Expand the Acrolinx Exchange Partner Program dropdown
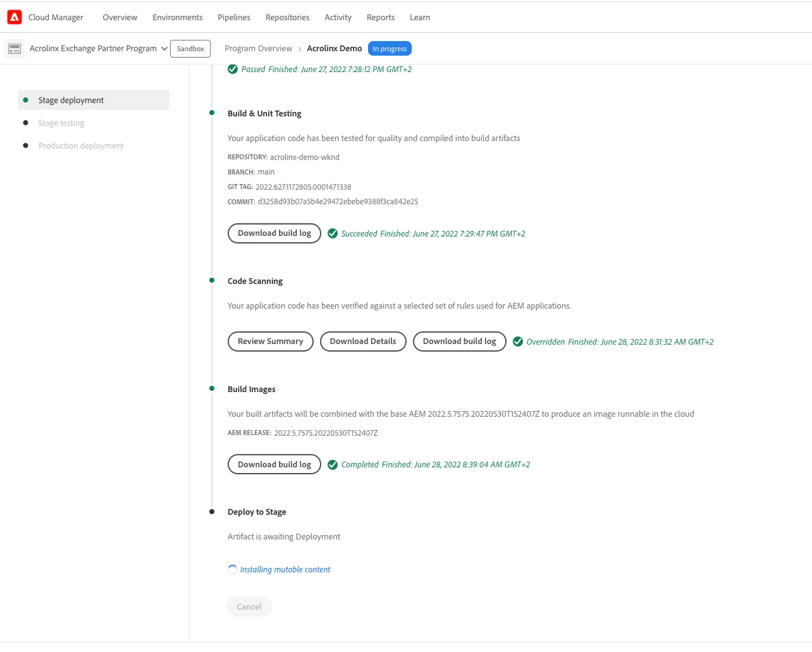812x652 pixels. pyautogui.click(x=164, y=49)
